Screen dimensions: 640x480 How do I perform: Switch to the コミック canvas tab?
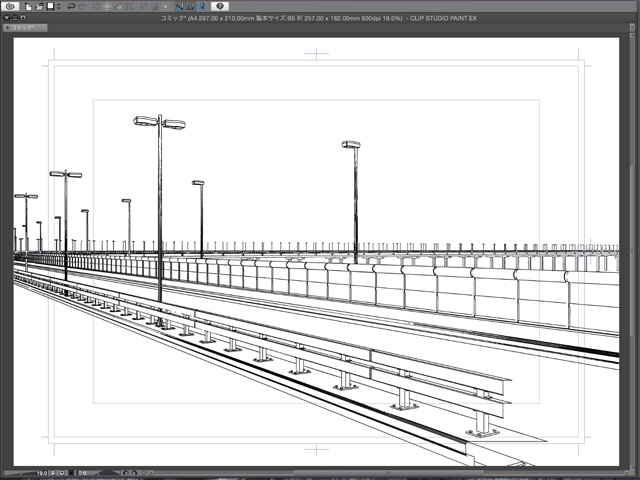(24, 27)
